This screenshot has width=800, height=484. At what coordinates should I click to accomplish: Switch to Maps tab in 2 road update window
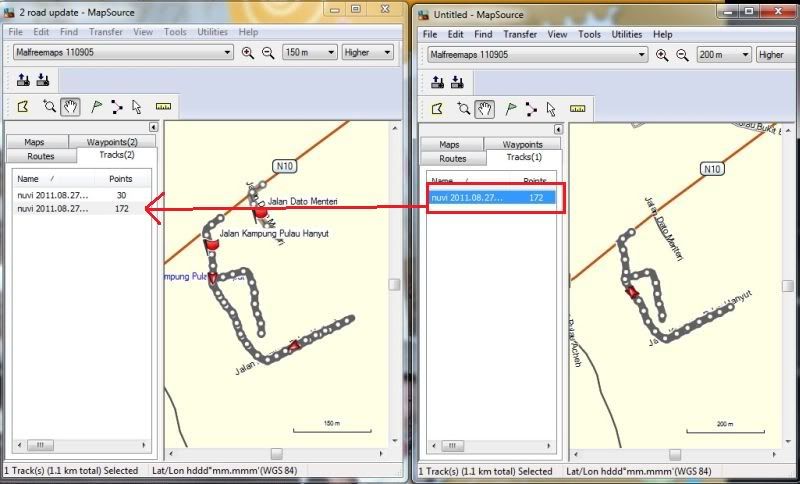coord(34,142)
